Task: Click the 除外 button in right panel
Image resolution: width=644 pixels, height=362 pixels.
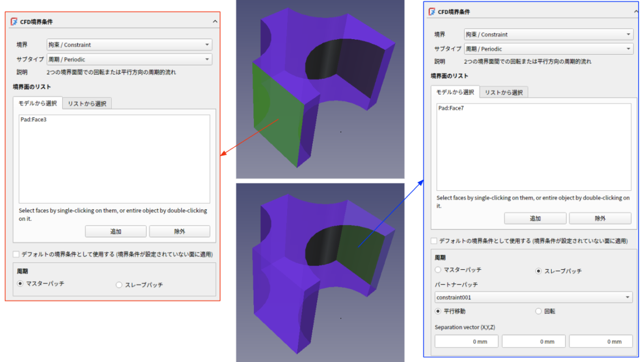Action: coord(600,218)
